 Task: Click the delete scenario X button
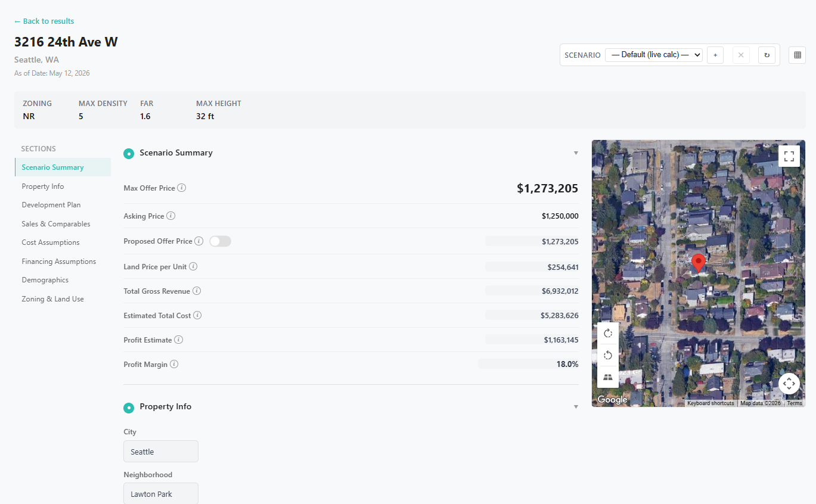click(x=741, y=55)
